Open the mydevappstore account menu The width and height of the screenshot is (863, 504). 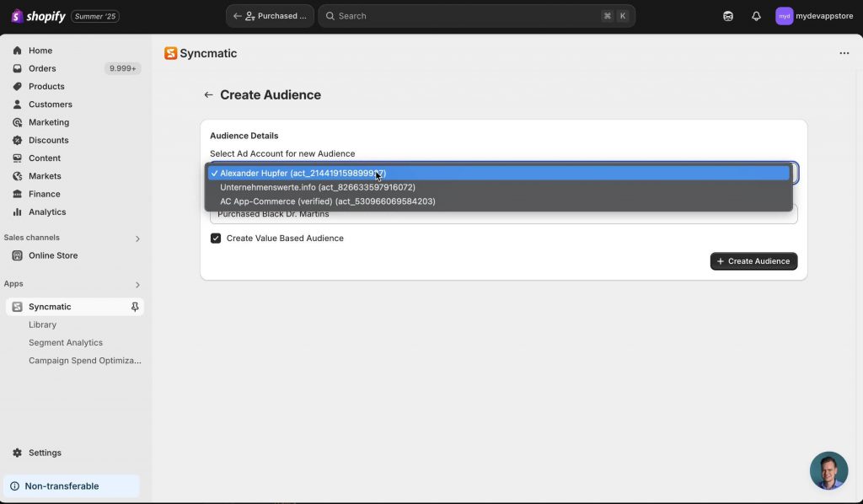pos(815,16)
